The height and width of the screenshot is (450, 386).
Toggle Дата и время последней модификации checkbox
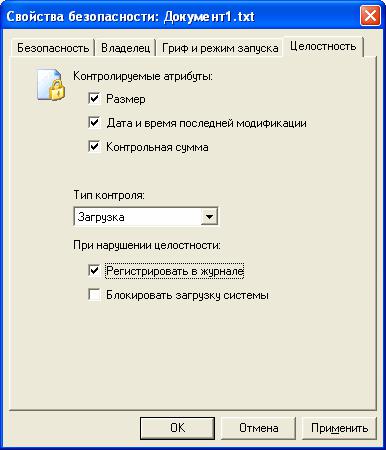[x=94, y=123]
